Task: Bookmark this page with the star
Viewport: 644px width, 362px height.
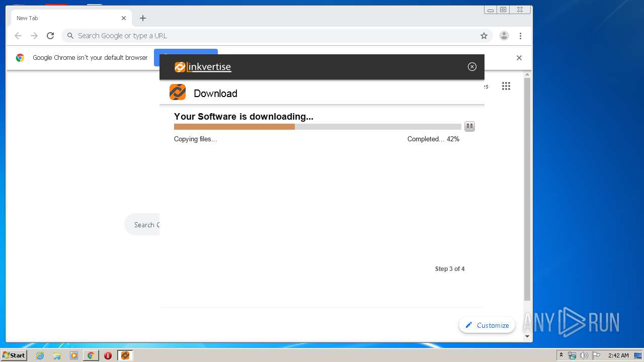Action: pos(484,36)
